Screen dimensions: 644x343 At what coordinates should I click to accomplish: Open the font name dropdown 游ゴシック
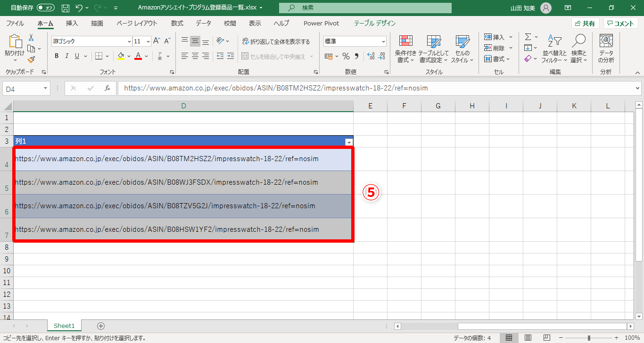pos(129,41)
